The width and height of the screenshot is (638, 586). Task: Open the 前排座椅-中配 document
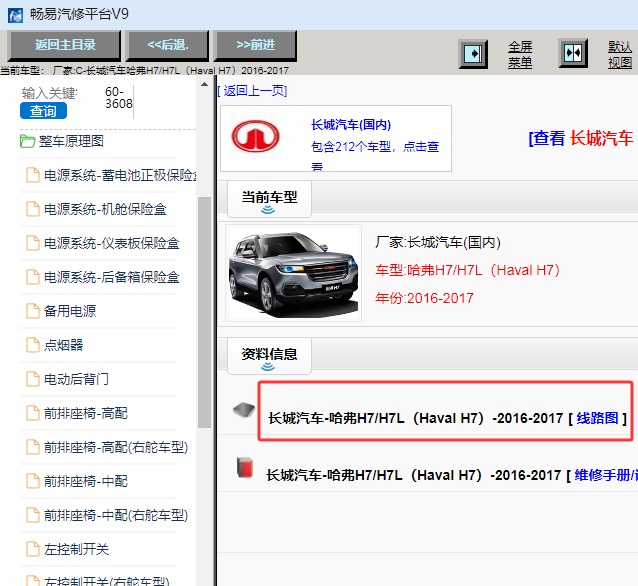tap(77, 481)
